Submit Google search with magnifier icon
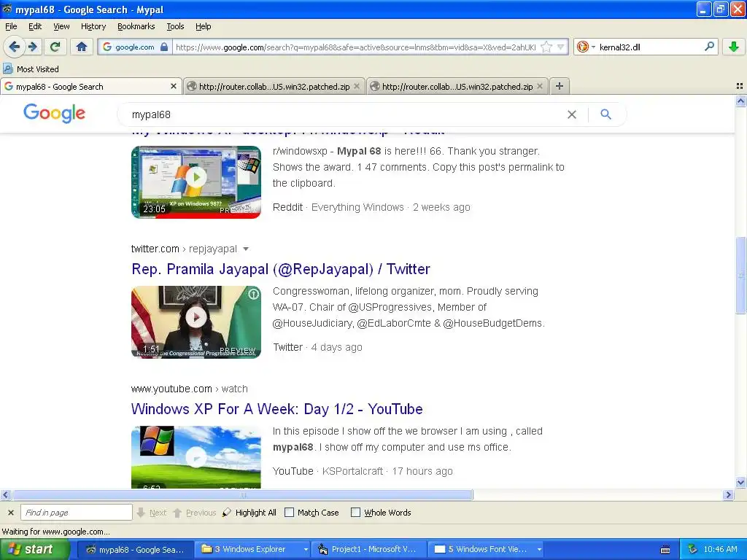The width and height of the screenshot is (747, 560). point(605,114)
